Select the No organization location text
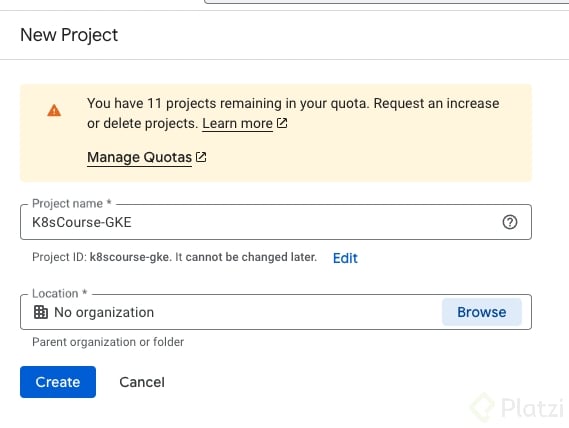The image size is (569, 428). coord(104,312)
